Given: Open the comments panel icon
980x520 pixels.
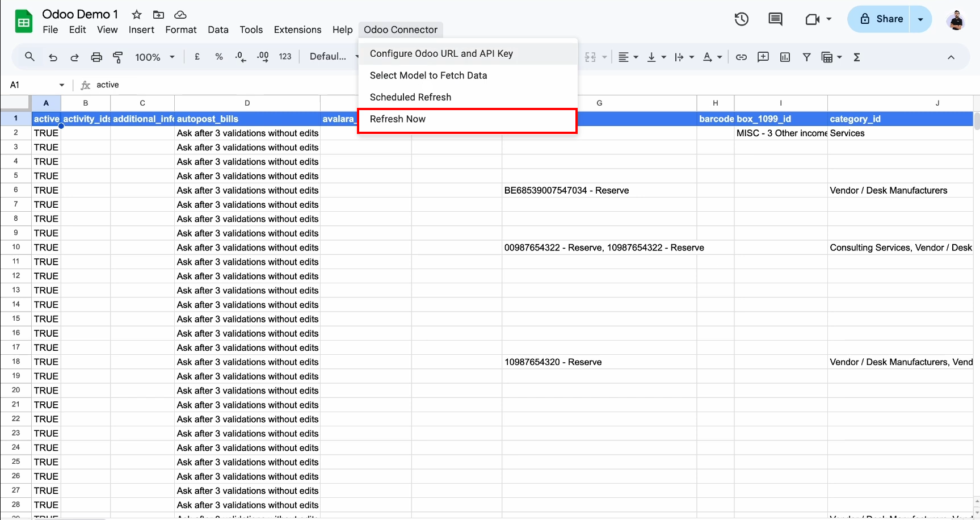Looking at the screenshot, I should (x=775, y=19).
